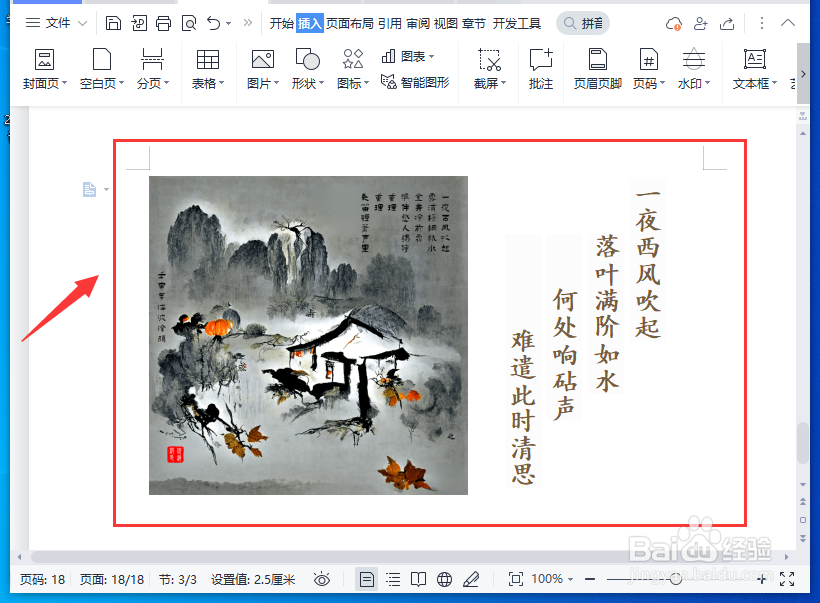Select the 插入 ribbon tab
This screenshot has height=603, width=820.
(310, 24)
